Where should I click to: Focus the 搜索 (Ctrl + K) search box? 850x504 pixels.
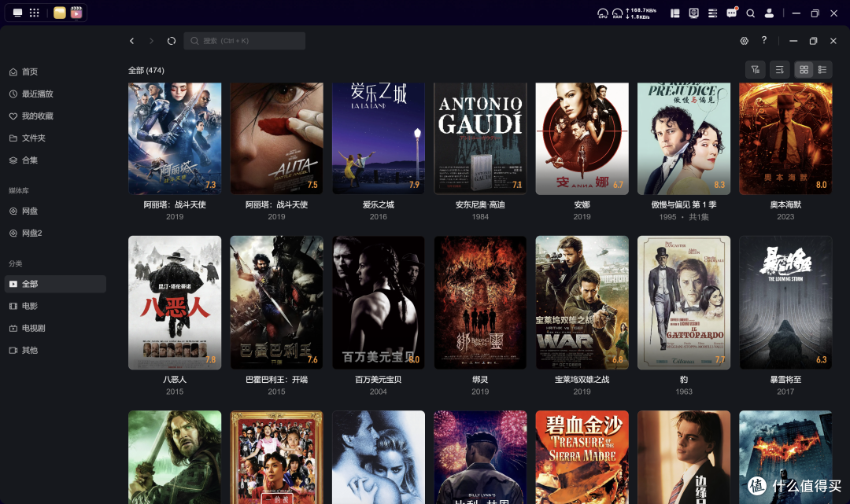tap(245, 41)
